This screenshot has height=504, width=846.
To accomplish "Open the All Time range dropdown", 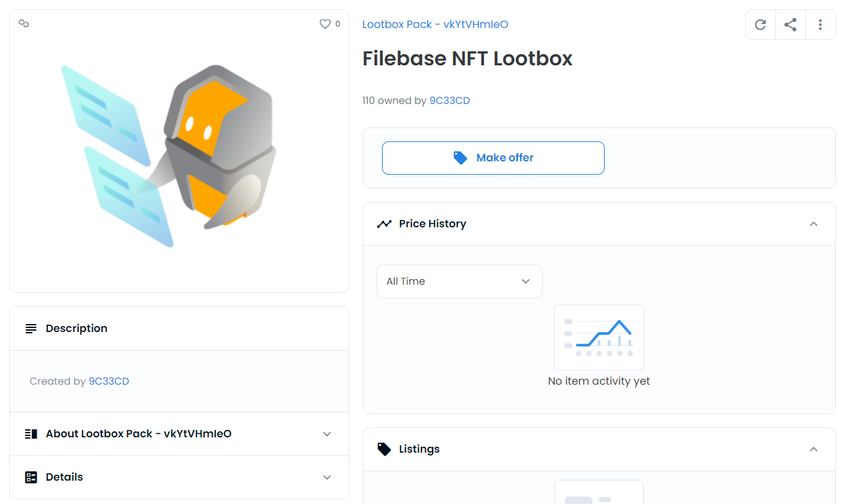I will [x=459, y=281].
